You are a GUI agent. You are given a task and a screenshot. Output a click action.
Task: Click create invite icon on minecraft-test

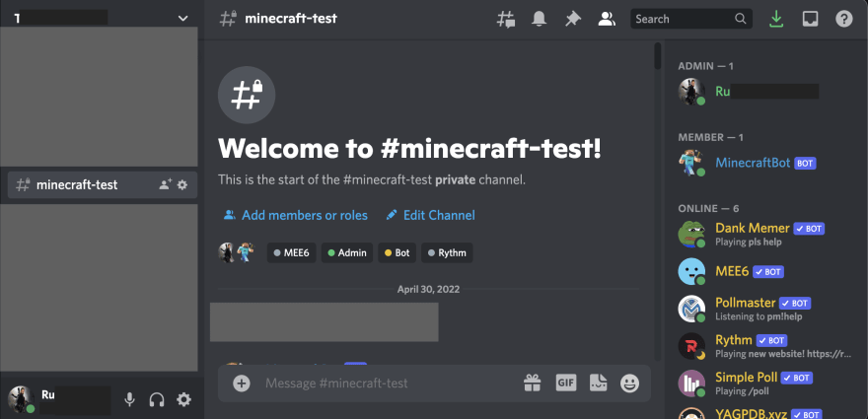pyautogui.click(x=165, y=185)
